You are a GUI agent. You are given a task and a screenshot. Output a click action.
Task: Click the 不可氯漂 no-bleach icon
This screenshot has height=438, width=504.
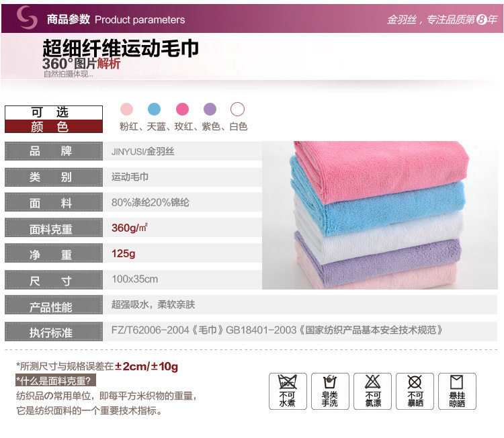pyautogui.click(x=372, y=391)
